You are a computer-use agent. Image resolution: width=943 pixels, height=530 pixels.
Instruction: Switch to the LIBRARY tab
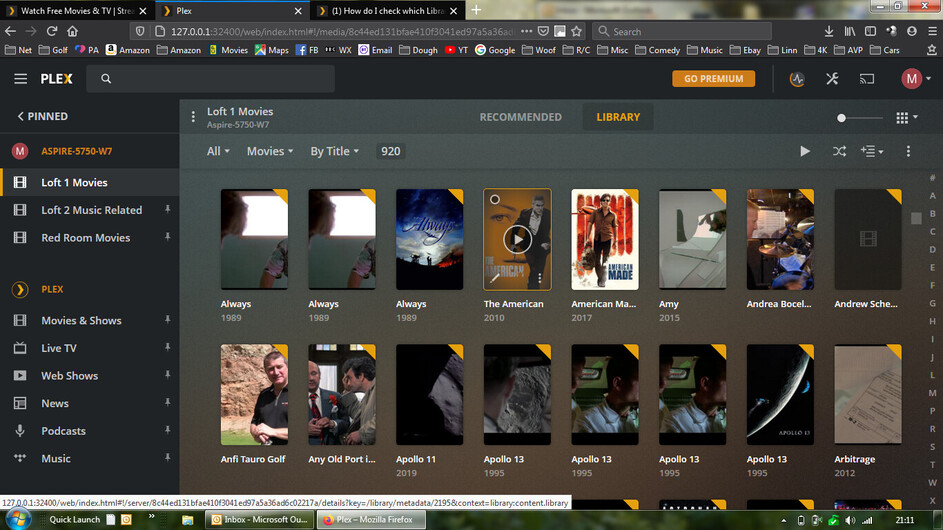[618, 117]
